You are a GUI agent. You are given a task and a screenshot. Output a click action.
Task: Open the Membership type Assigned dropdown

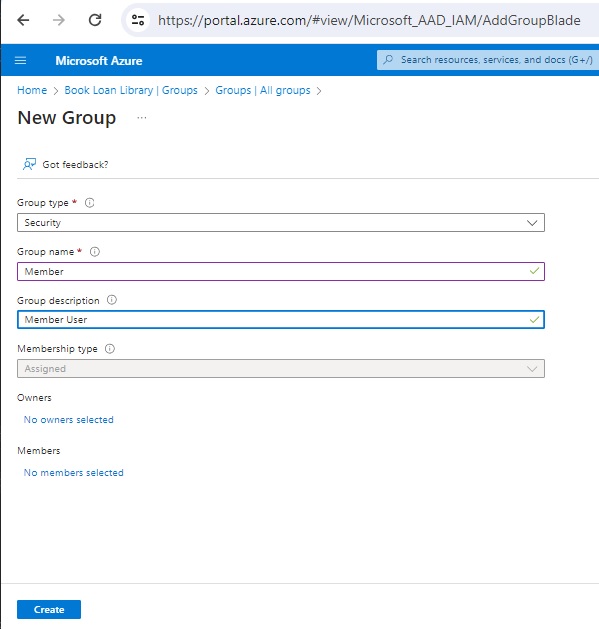pos(281,369)
